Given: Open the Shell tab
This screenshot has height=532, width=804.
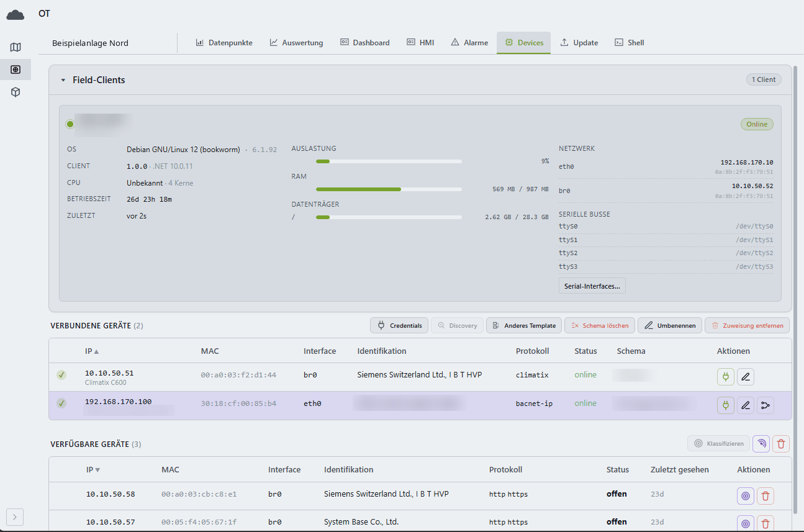Looking at the screenshot, I should [x=629, y=43].
